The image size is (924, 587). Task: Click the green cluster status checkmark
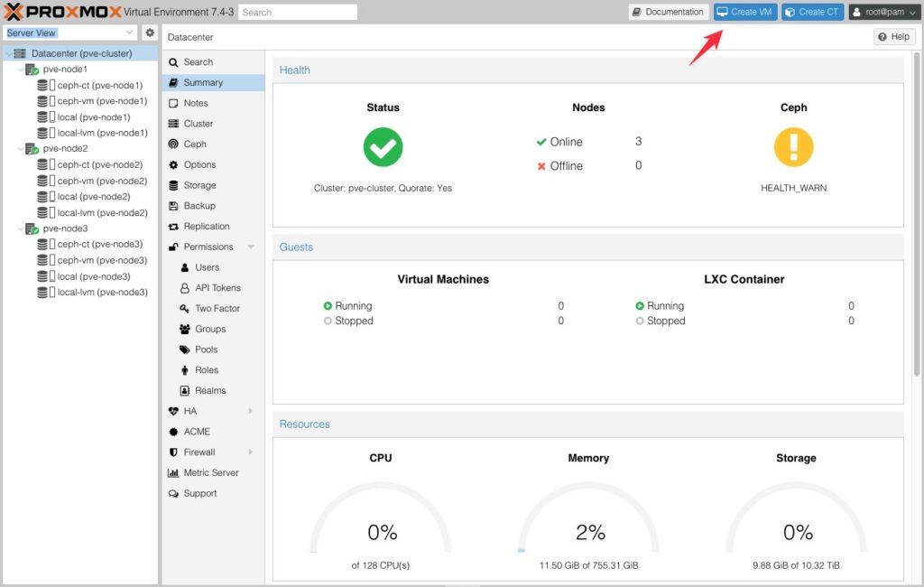(383, 147)
